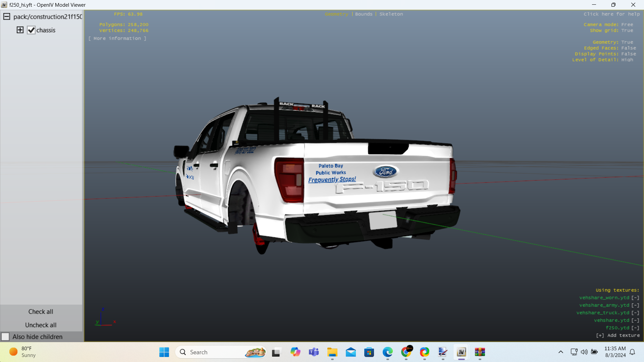Remove vehshare_worn.ytd texture using its [-] toggle
Image resolution: width=644 pixels, height=362 pixels.
pos(635,298)
